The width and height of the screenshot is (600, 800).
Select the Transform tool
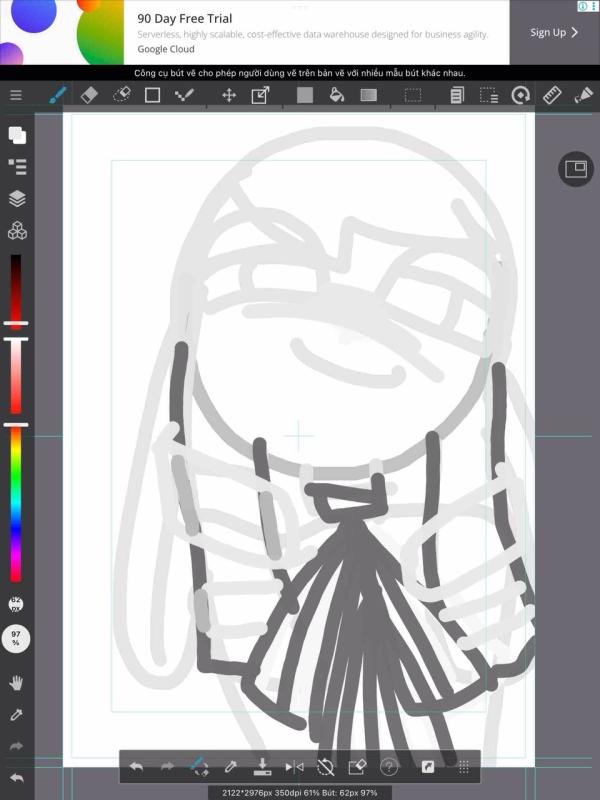coord(260,95)
